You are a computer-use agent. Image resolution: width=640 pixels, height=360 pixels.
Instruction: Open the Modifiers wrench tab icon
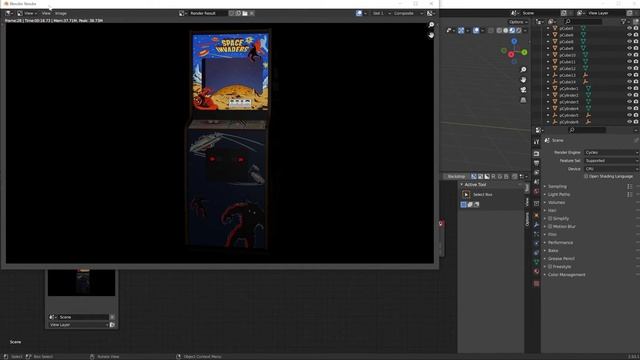pyautogui.click(x=536, y=225)
